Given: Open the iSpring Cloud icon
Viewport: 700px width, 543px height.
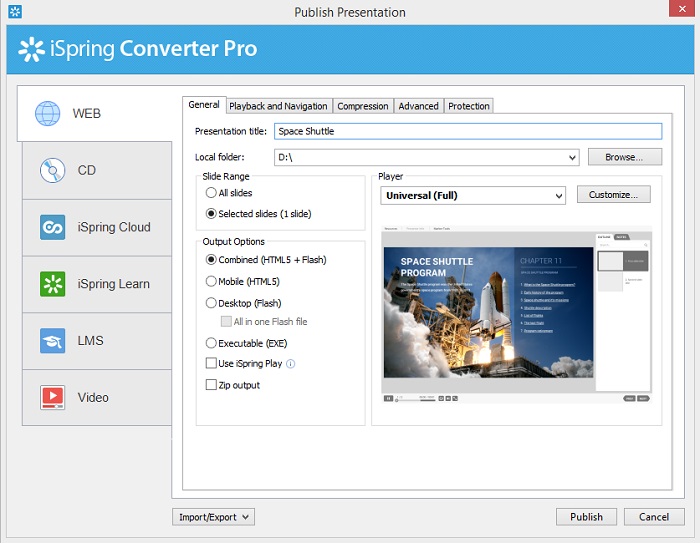Looking at the screenshot, I should click(x=52, y=227).
